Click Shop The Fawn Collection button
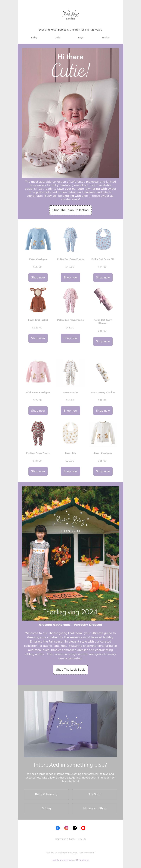Image resolution: width=141 pixels, height=868 pixels. click(x=70, y=210)
